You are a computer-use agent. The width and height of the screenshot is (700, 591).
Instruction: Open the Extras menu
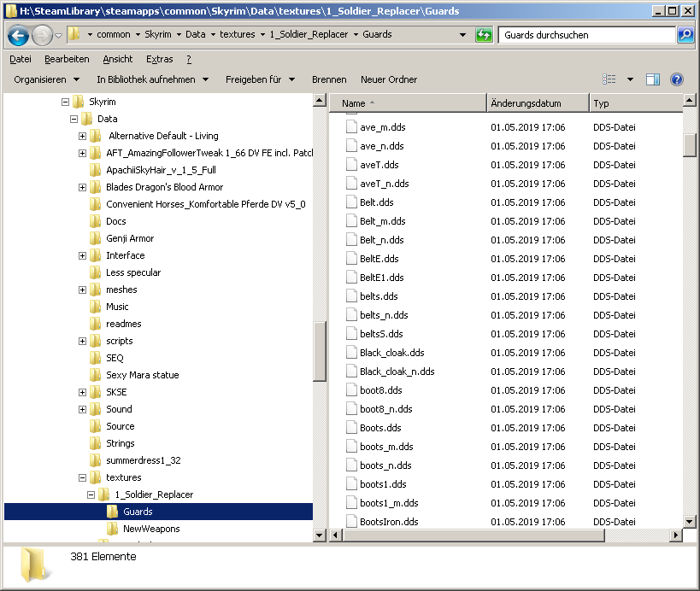(x=159, y=59)
